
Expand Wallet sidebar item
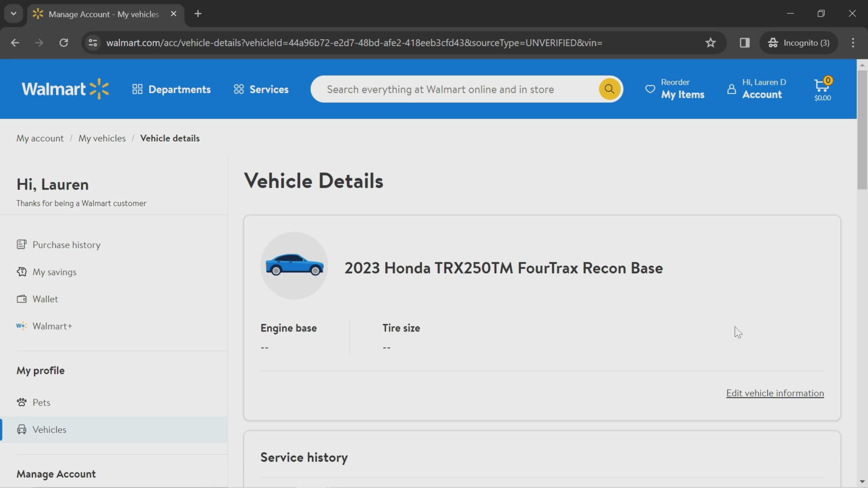(45, 298)
